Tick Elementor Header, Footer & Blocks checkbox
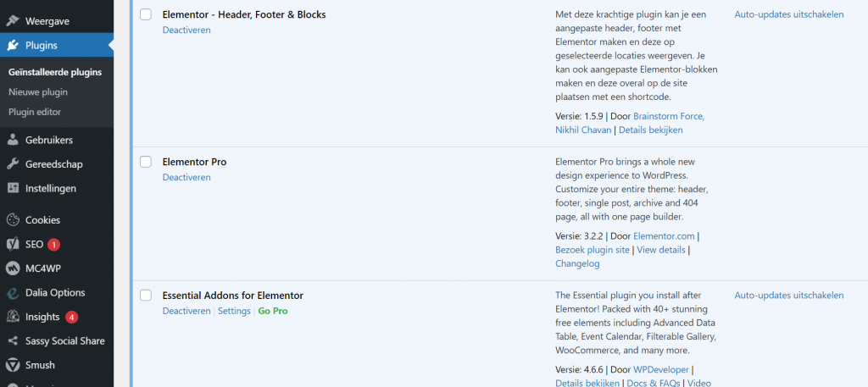 coord(146,14)
